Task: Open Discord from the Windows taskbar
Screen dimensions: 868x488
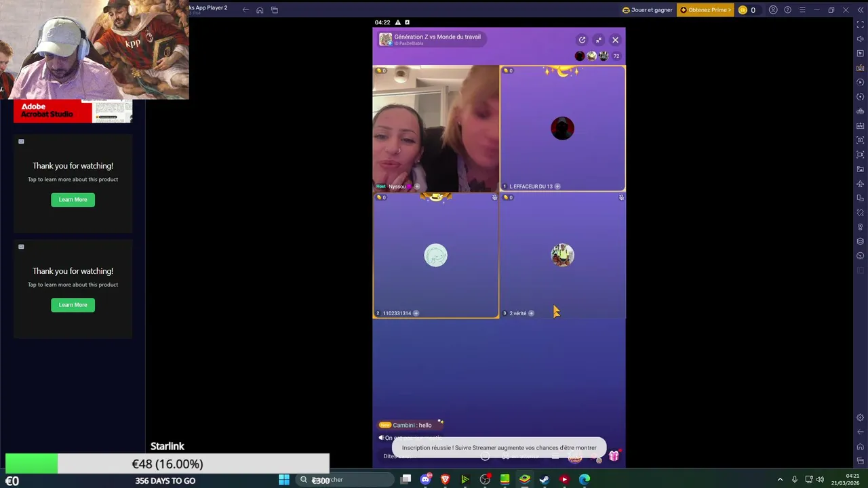Action: 425,480
